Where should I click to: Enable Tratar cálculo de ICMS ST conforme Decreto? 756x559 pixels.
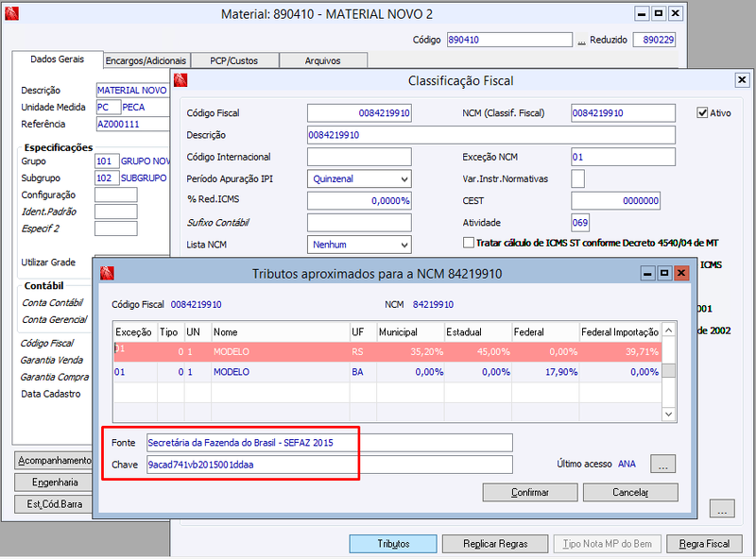pos(468,243)
